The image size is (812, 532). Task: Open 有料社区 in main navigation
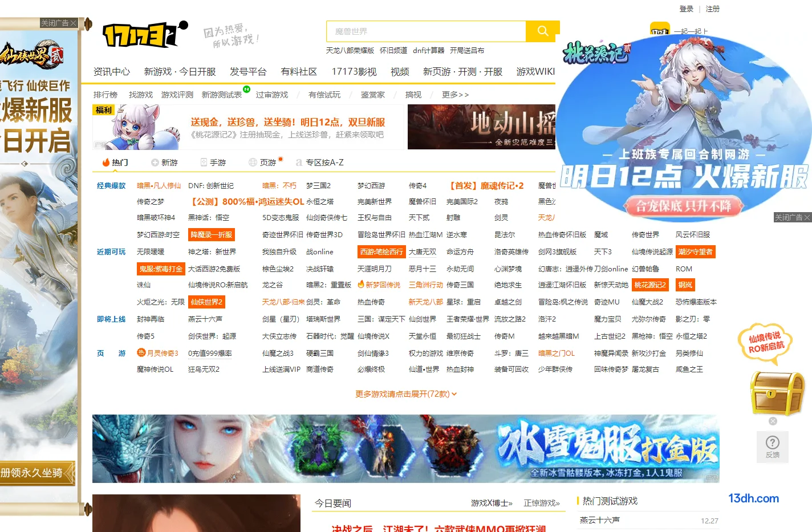(299, 71)
